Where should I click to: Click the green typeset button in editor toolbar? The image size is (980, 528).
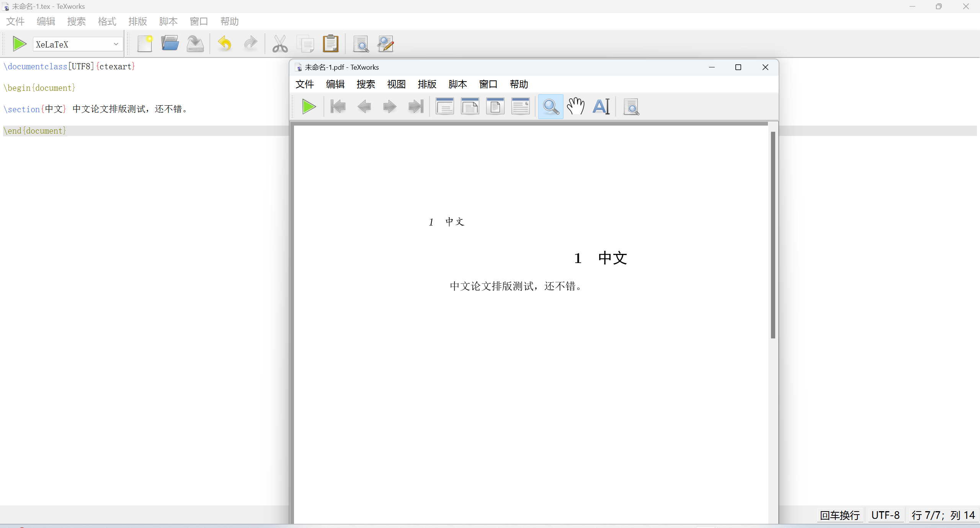[x=19, y=44]
